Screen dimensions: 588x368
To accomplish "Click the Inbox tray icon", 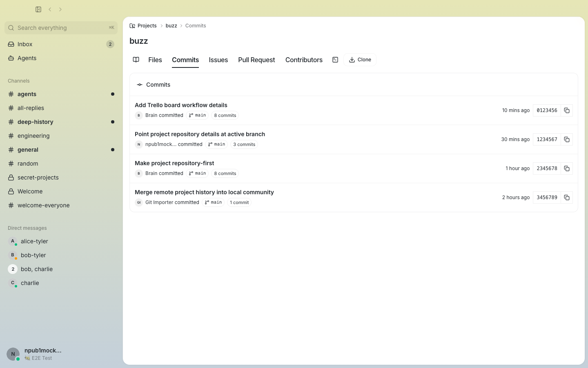I will pos(11,44).
